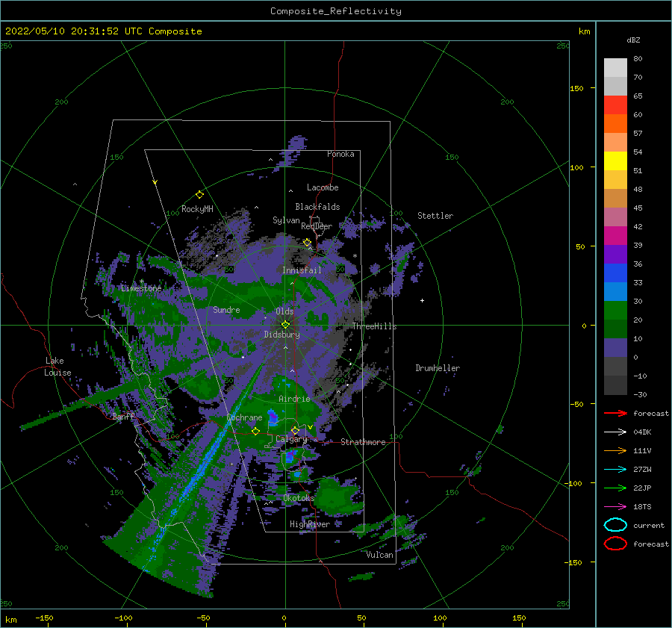Screen dimensions: 672x628
Task: Click the white plus marker west of Drumheller
Action: tap(422, 300)
